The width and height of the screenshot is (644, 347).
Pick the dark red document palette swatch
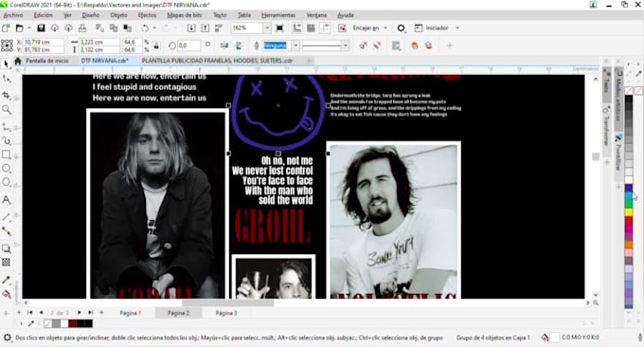pos(73,323)
